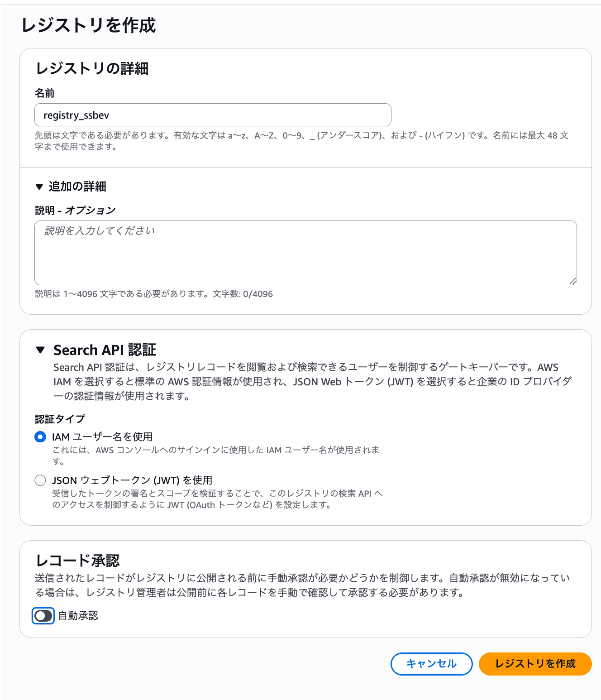Screen dimensions: 601x700
Task: Click the 追加の詳細 section header text
Action: 77,187
